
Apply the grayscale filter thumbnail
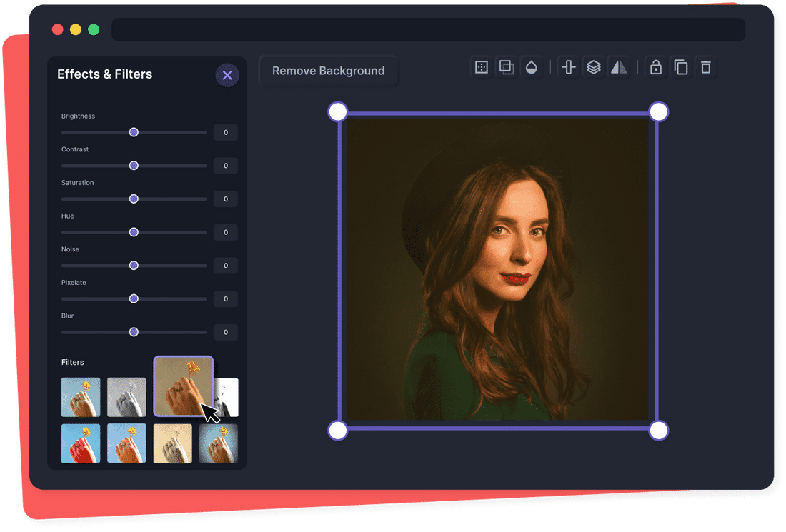[126, 397]
